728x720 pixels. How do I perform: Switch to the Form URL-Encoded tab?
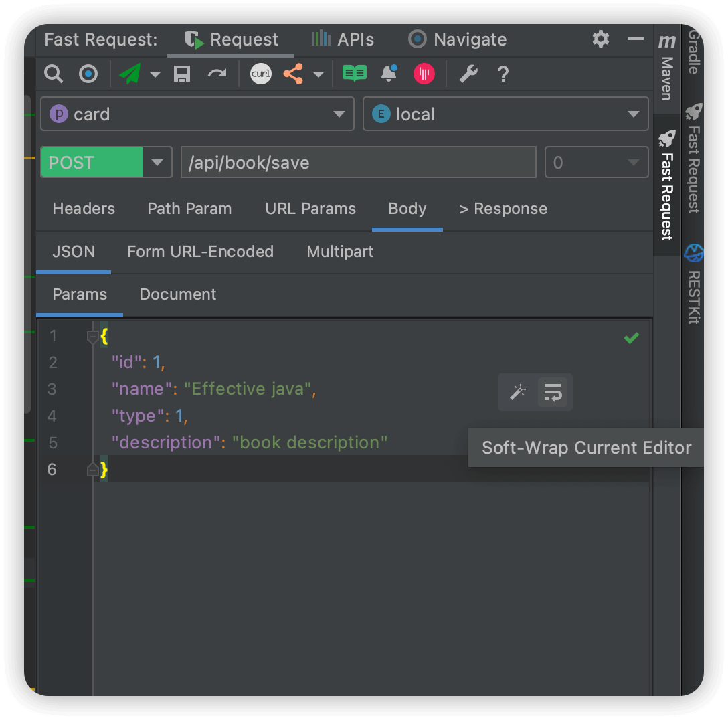[x=200, y=252]
